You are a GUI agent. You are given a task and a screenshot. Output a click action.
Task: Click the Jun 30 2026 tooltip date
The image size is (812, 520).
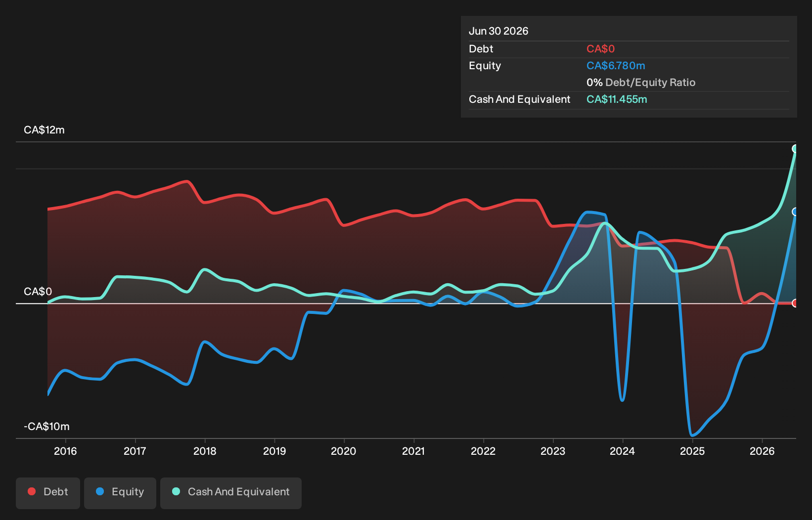[498, 31]
